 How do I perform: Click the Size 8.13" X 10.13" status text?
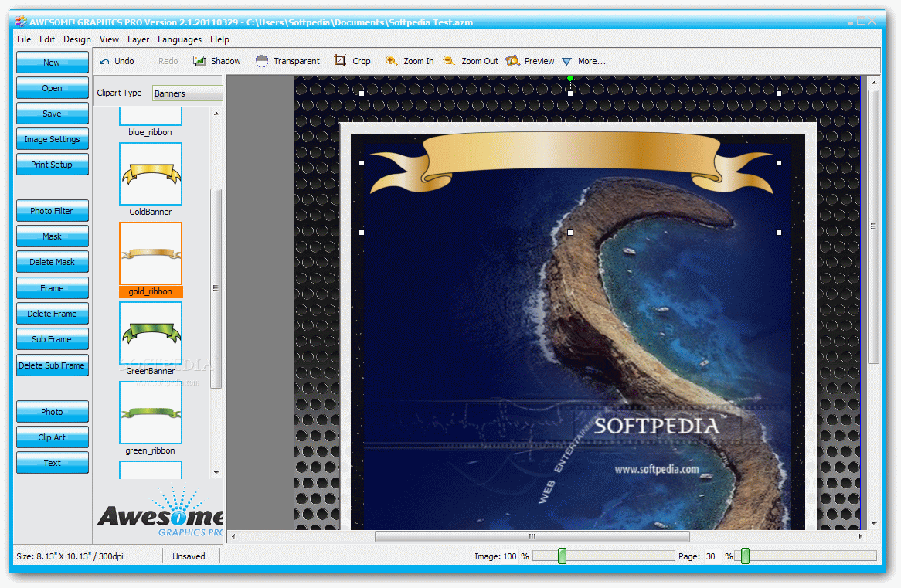(x=70, y=556)
